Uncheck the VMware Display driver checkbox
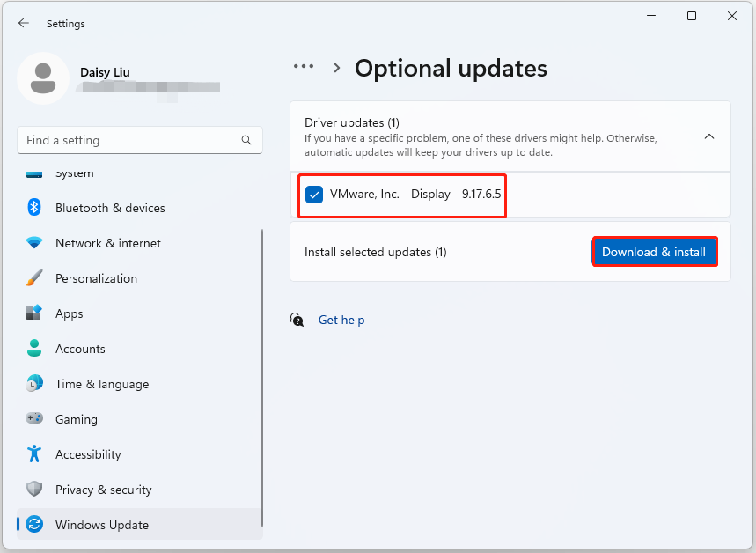756x553 pixels. 314,195
